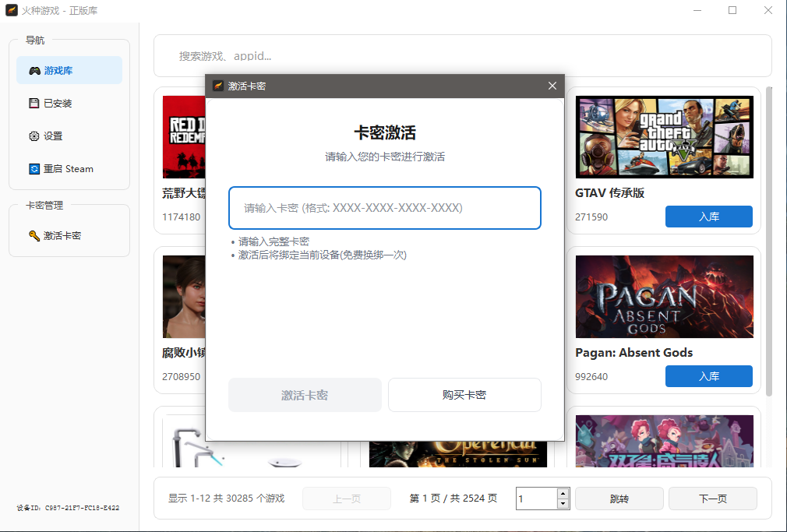Click 入库 for GTAV 传承版
Image resolution: width=787 pixels, height=532 pixels.
click(708, 217)
